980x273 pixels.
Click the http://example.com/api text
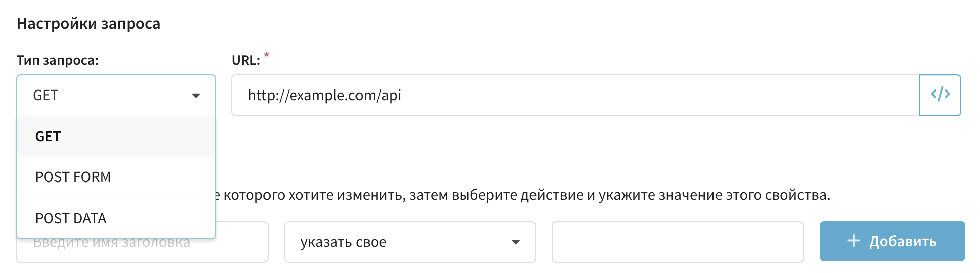coord(324,95)
